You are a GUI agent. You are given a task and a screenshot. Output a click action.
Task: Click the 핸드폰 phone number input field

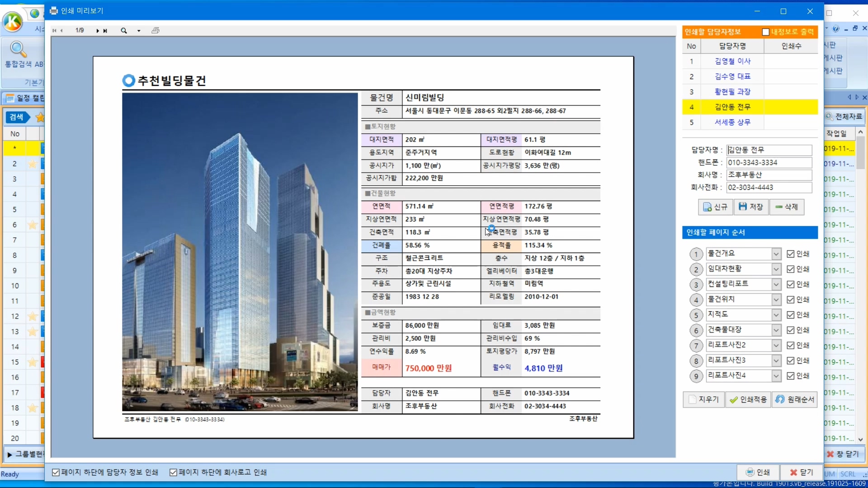(x=769, y=163)
